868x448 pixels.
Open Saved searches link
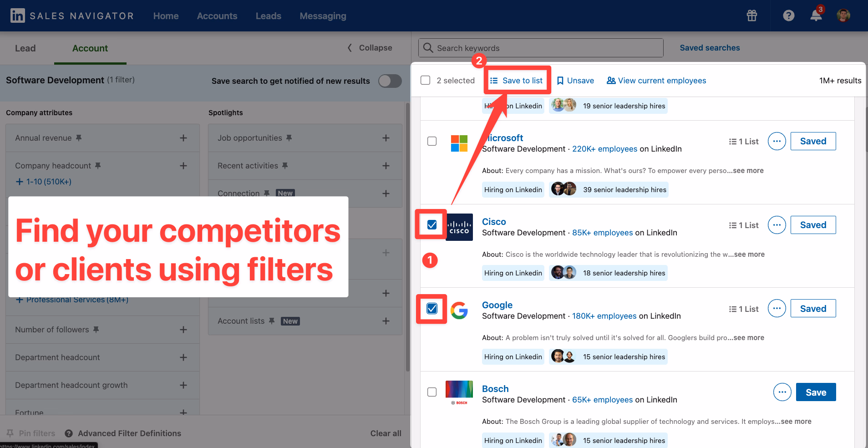coord(710,48)
